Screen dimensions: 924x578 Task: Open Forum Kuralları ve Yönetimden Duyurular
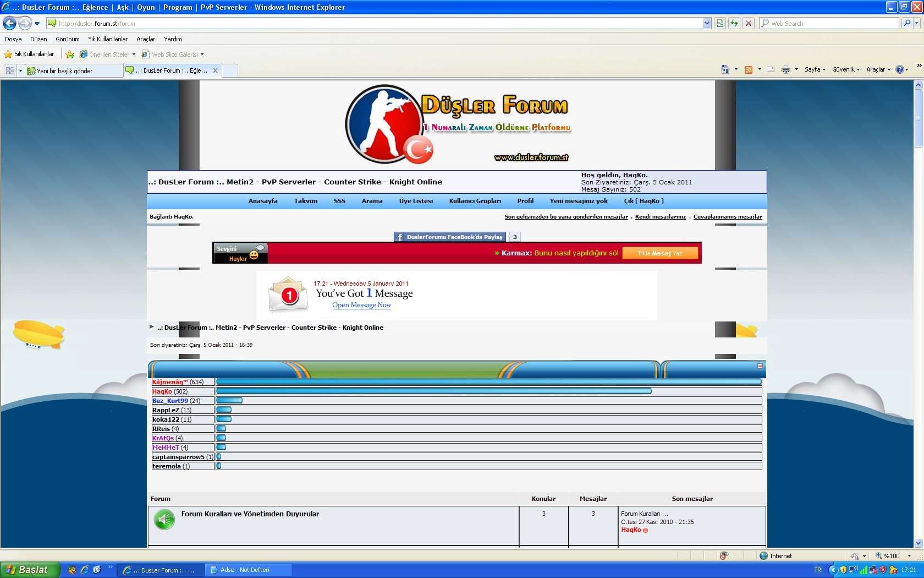pos(250,514)
